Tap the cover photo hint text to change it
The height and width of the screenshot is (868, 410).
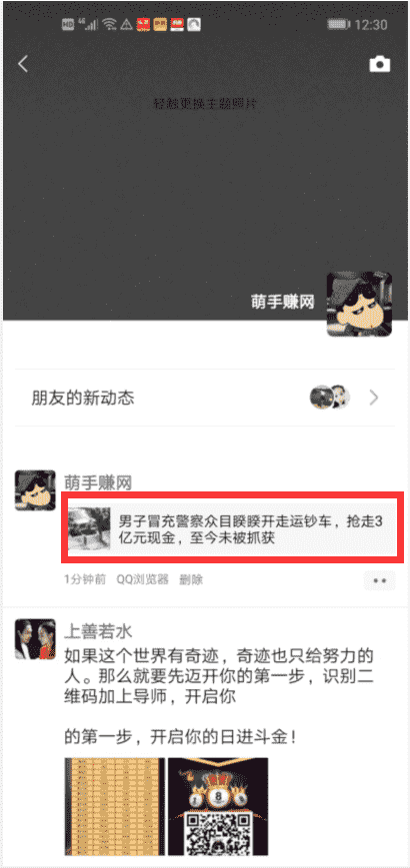coord(204,104)
